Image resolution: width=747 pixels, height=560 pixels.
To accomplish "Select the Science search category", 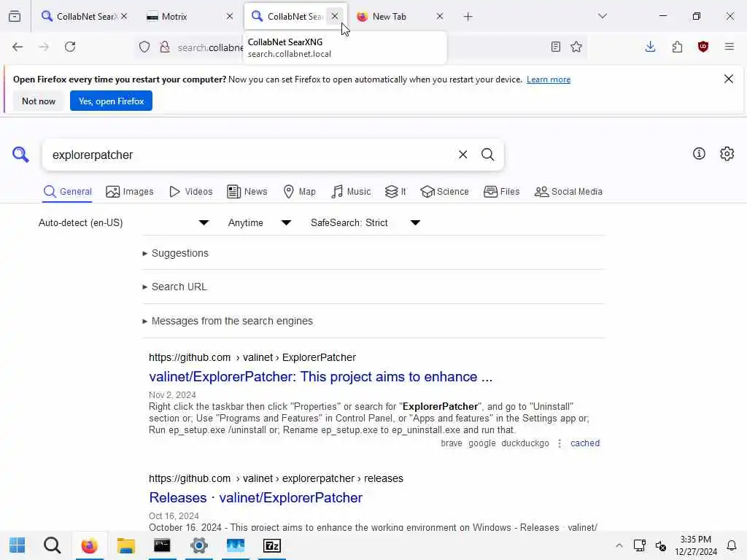I will pyautogui.click(x=444, y=192).
